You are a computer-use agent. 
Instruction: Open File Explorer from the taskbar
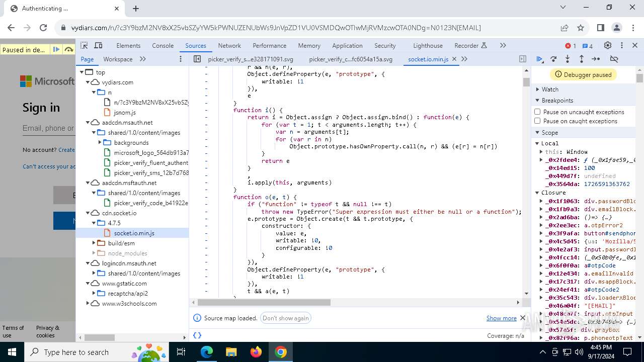(231, 352)
